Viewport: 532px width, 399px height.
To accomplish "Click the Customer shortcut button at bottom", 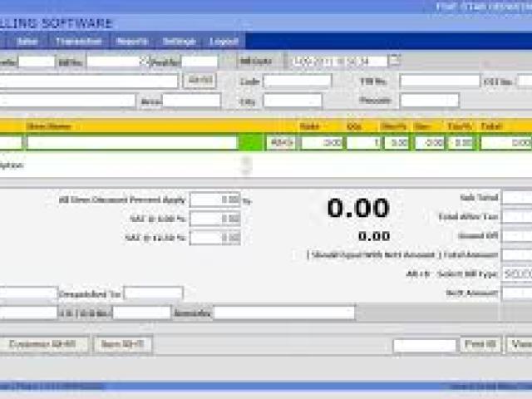I will pyautogui.click(x=42, y=344).
